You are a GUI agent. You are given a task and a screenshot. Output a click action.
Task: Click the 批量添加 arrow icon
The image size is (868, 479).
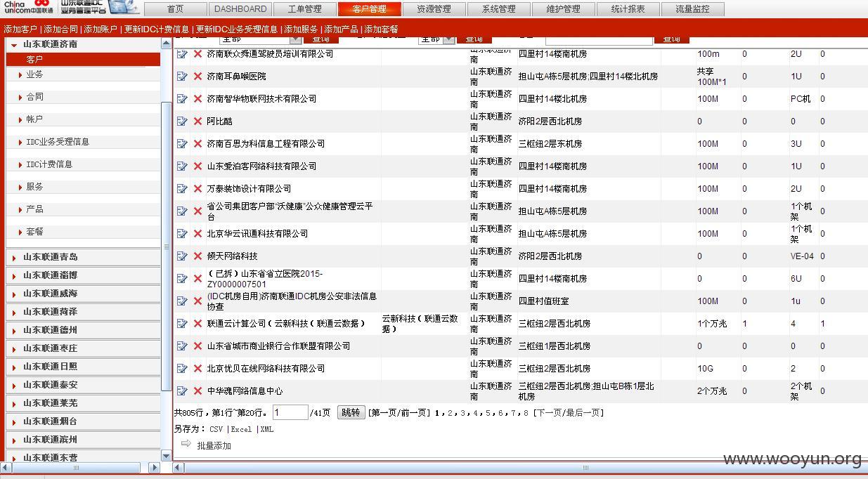click(186, 444)
